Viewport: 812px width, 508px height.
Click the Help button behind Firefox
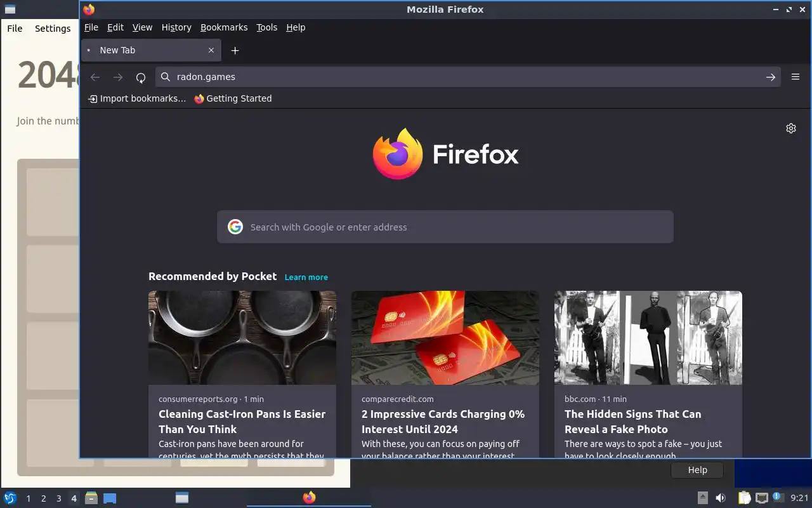(x=697, y=470)
